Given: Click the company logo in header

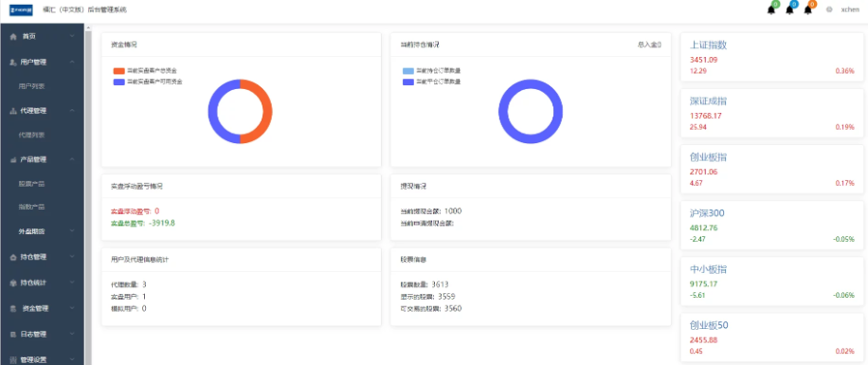Looking at the screenshot, I should click(21, 9).
